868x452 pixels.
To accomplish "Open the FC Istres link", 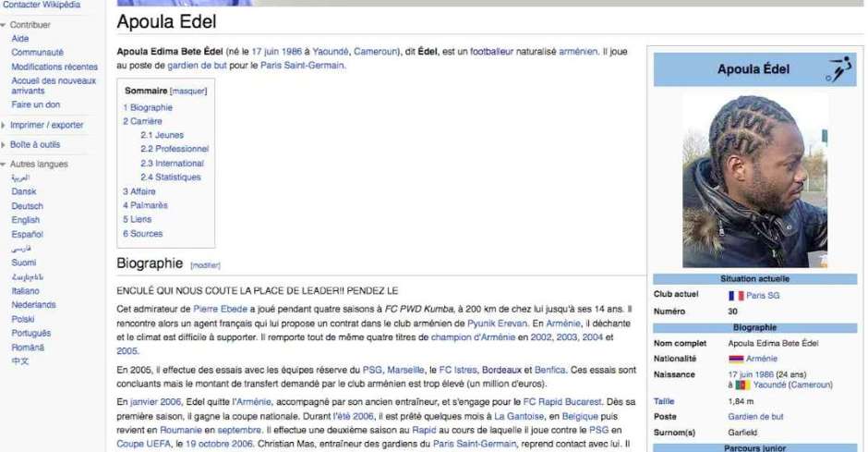I will (458, 370).
